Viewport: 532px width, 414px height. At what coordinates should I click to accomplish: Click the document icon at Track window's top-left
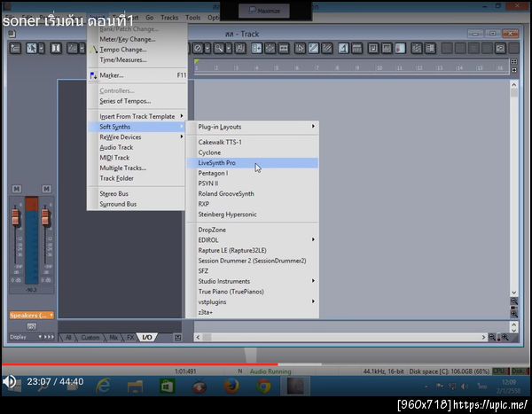pos(12,34)
